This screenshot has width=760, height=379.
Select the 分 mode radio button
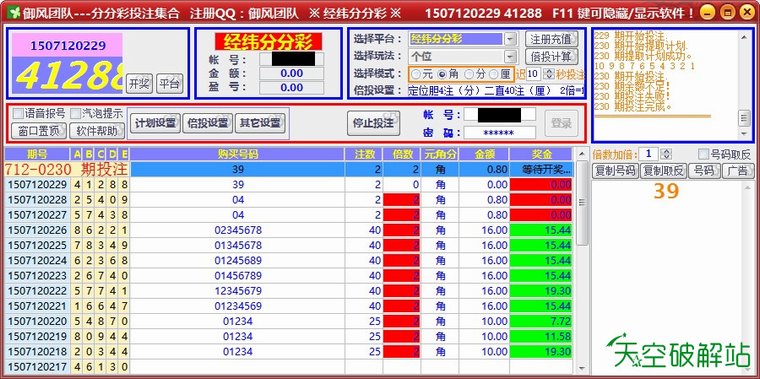(469, 74)
